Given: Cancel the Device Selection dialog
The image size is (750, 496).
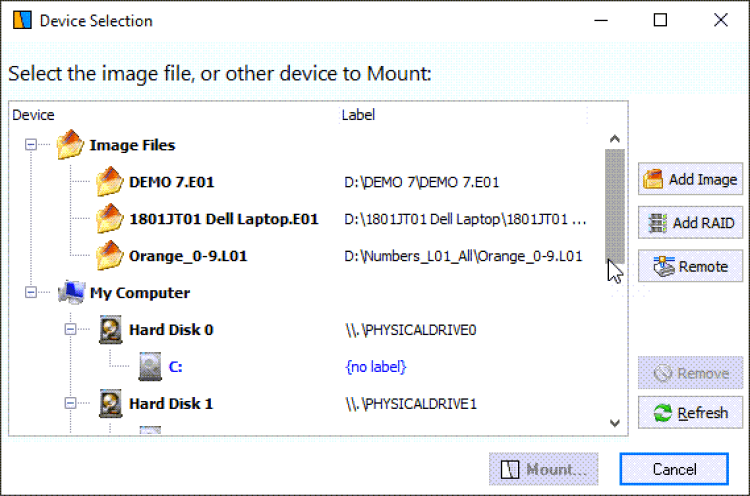Looking at the screenshot, I should [673, 469].
